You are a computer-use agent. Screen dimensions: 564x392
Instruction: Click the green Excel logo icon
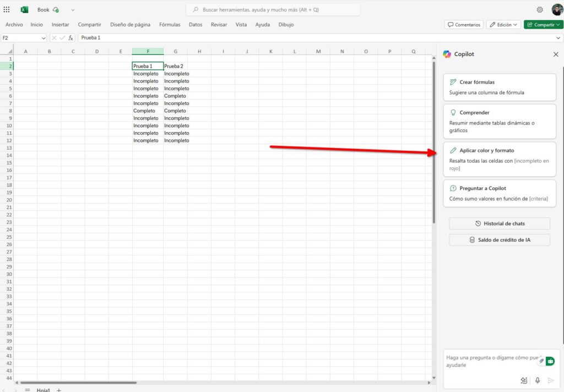(24, 10)
